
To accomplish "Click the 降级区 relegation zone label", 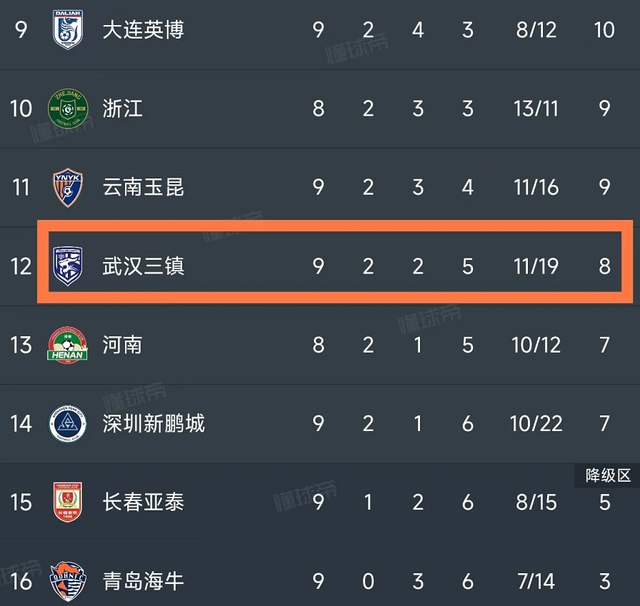I will [x=607, y=476].
